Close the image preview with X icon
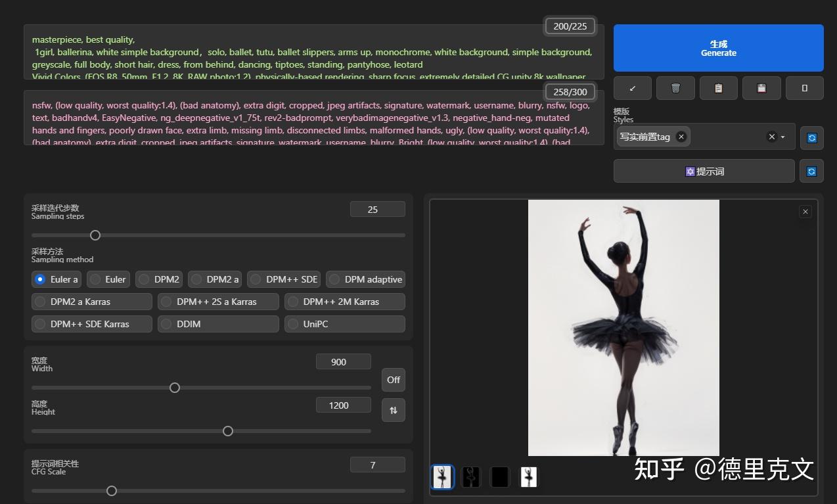The height and width of the screenshot is (504, 837). click(805, 212)
